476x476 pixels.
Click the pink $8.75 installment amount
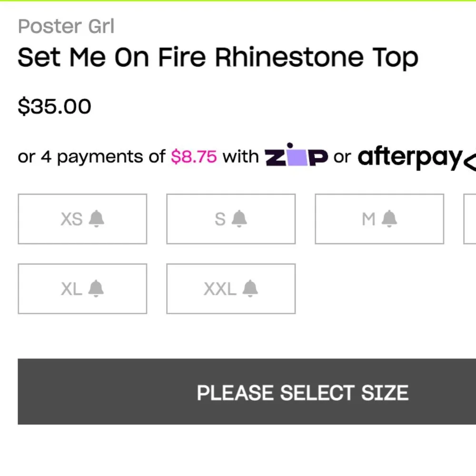click(x=194, y=157)
